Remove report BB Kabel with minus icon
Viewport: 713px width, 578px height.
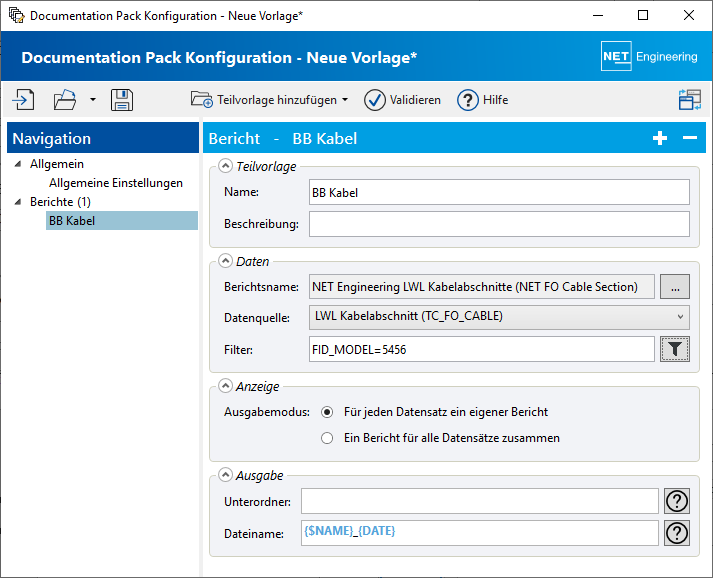tap(690, 138)
